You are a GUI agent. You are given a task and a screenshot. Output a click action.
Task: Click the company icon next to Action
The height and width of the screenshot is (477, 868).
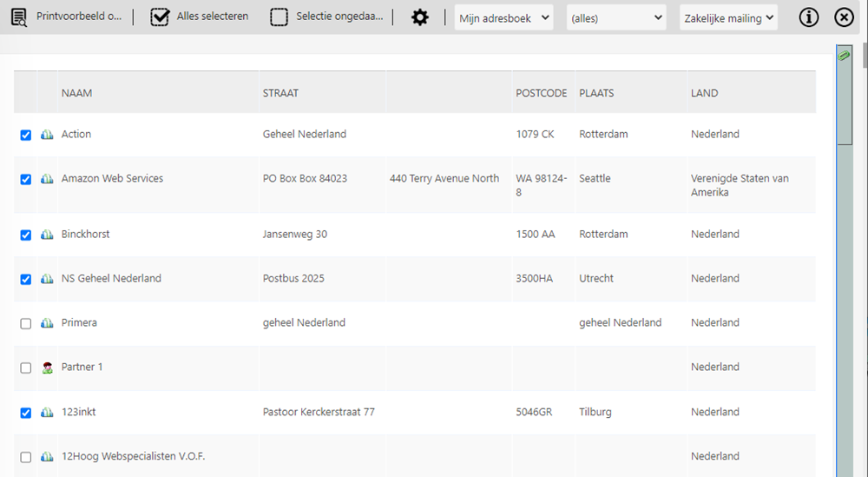tap(47, 135)
